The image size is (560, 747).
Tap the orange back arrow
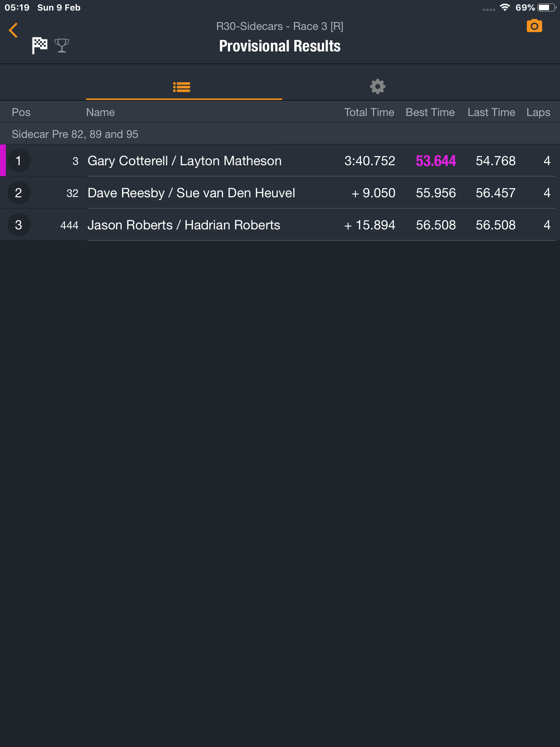[x=13, y=30]
